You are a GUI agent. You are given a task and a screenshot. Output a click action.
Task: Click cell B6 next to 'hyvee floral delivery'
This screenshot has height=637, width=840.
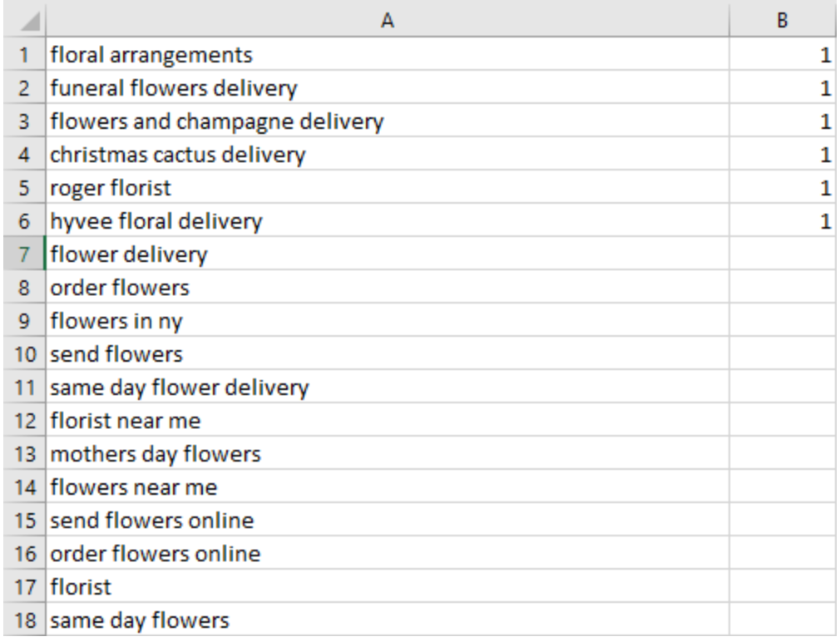785,222
